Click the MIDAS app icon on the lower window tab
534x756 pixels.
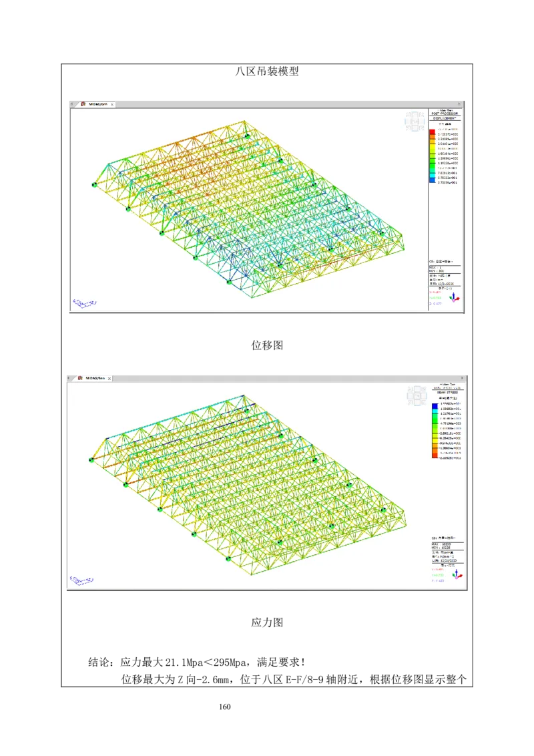[x=80, y=378]
